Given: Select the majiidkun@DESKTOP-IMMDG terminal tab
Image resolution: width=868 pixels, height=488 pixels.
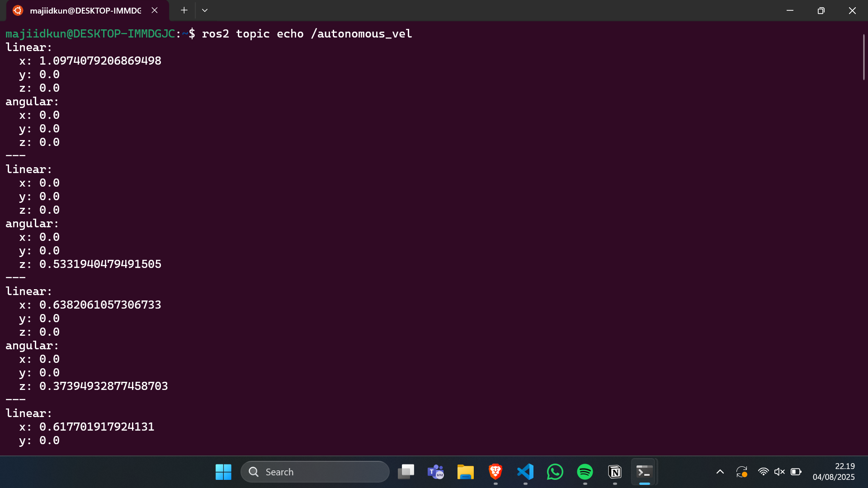Looking at the screenshot, I should tap(87, 10).
